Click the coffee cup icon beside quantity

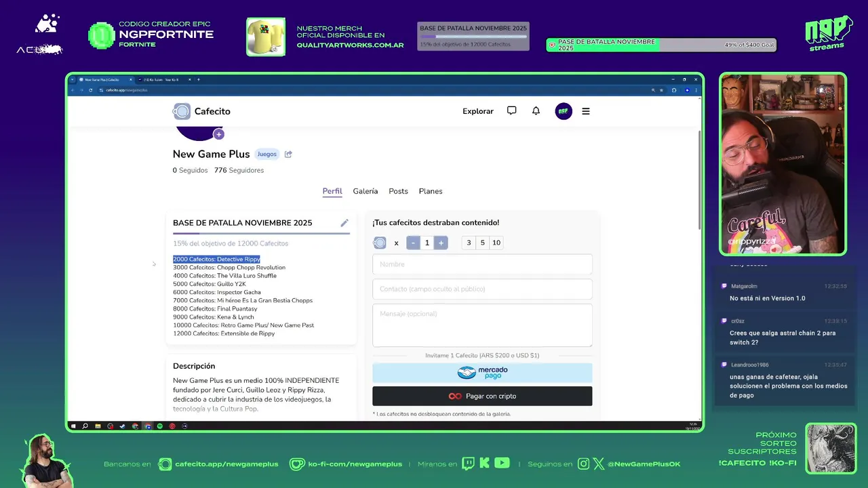click(x=380, y=243)
